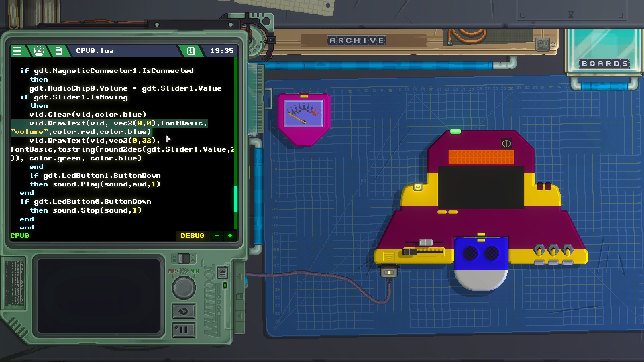644x362 pixels.
Task: Click the hamburger menu icon in editor
Action: point(17,50)
